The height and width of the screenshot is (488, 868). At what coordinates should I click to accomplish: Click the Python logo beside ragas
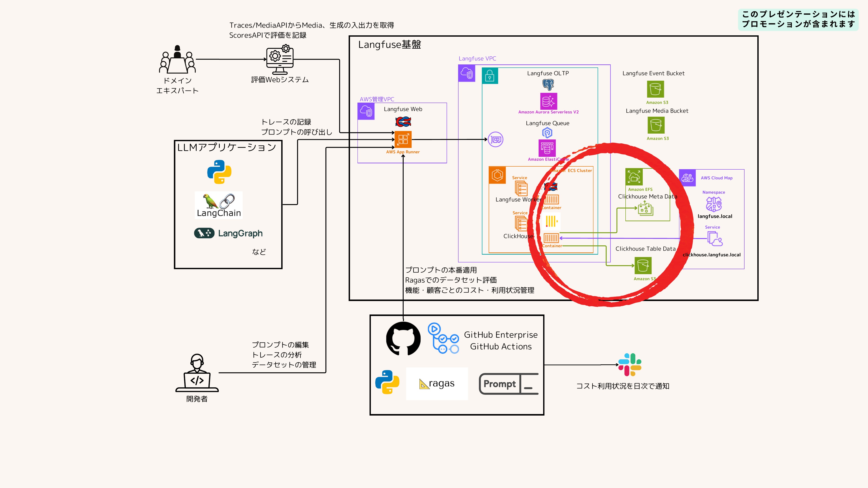tap(387, 382)
